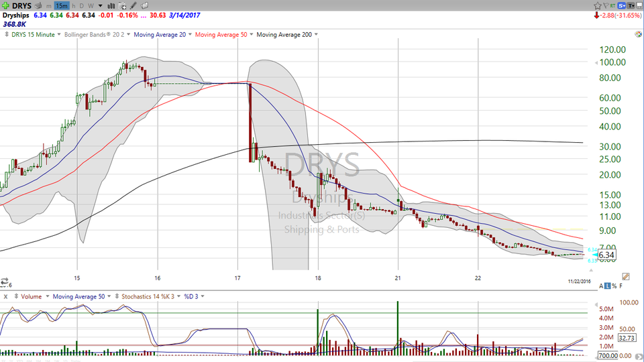Select the weekly 'W' timeframe
This screenshot has width=644, height=362.
(91, 6)
